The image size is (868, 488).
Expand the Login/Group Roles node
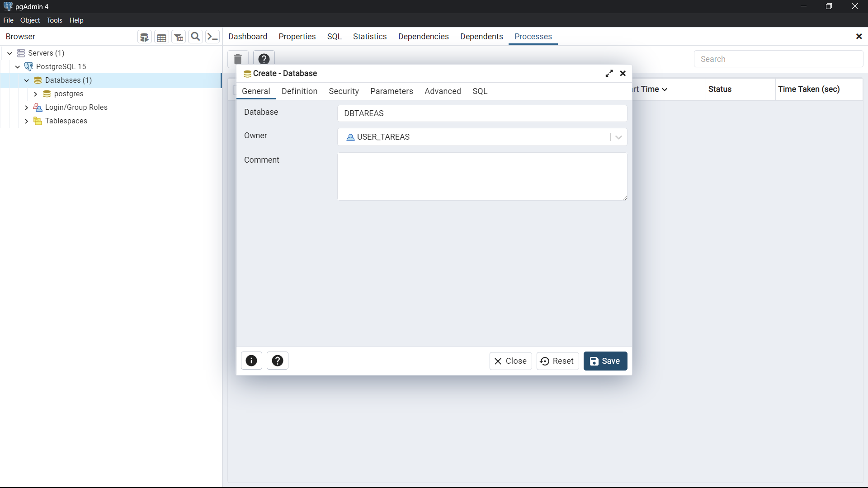click(26, 108)
